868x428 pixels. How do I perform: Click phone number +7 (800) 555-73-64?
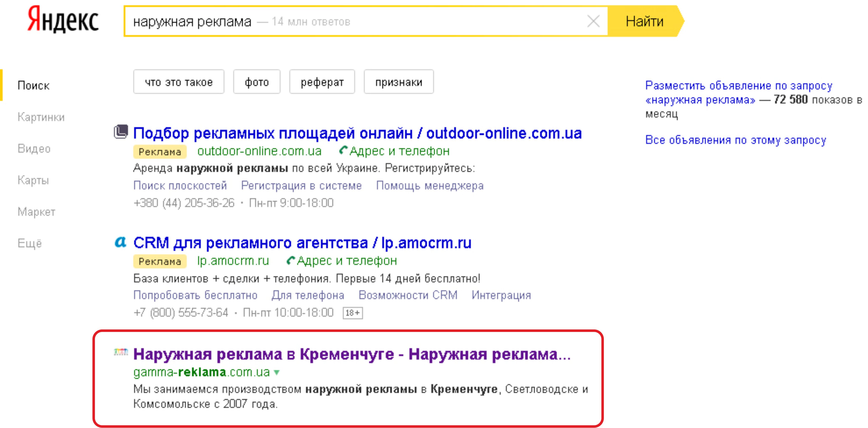[181, 313]
